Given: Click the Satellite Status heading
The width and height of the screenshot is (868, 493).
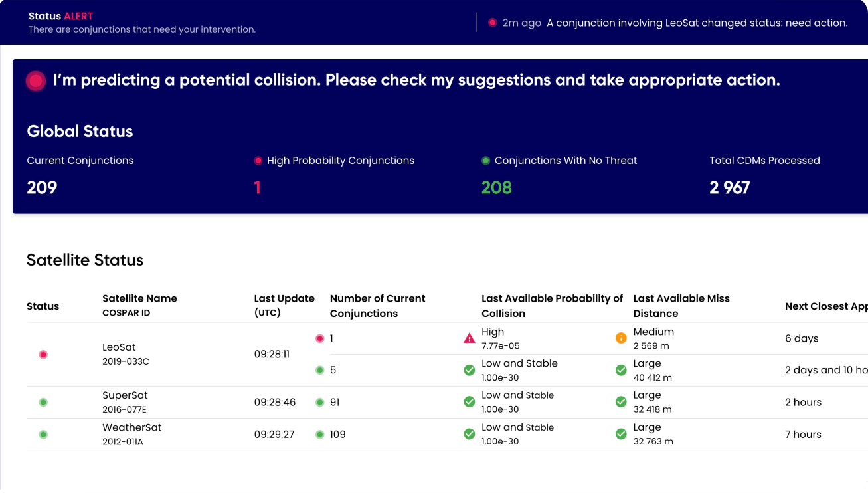Looking at the screenshot, I should 85,260.
